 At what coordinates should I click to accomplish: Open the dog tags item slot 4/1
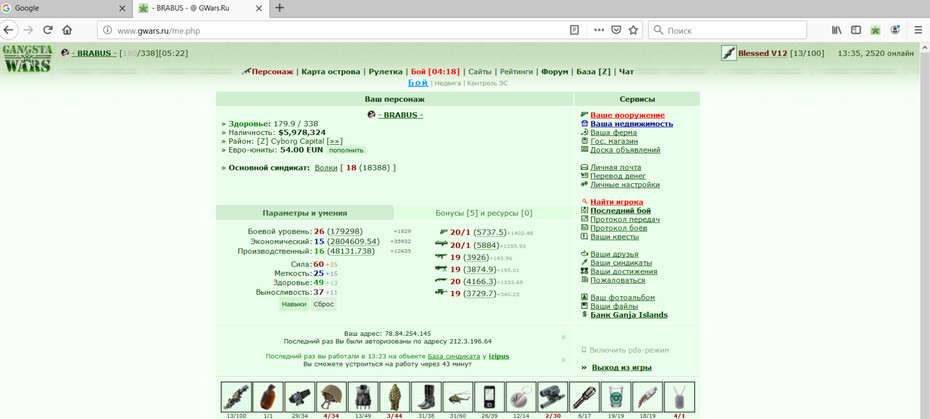pos(680,396)
